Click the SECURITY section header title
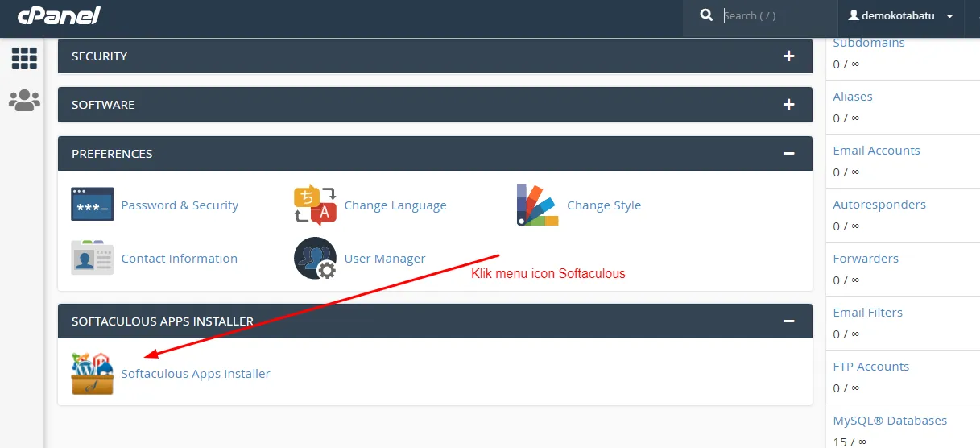 point(99,56)
